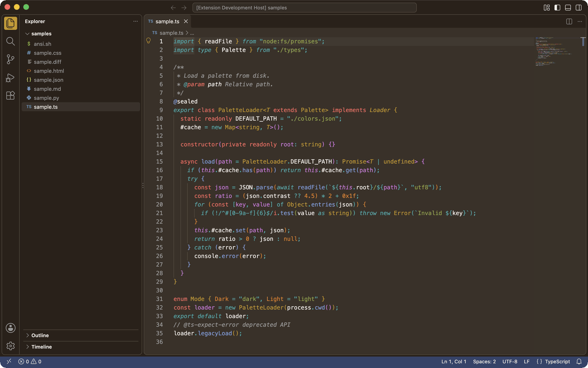Go forward in navigation history

click(x=184, y=8)
